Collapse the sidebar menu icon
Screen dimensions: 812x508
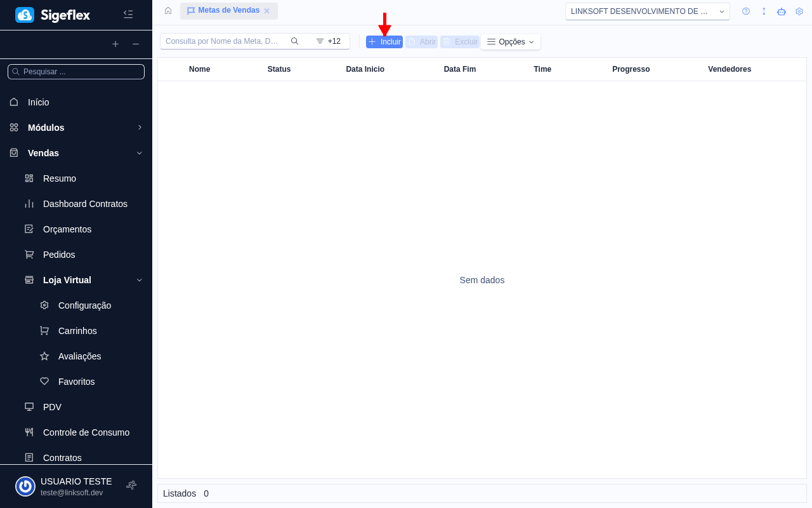point(128,15)
